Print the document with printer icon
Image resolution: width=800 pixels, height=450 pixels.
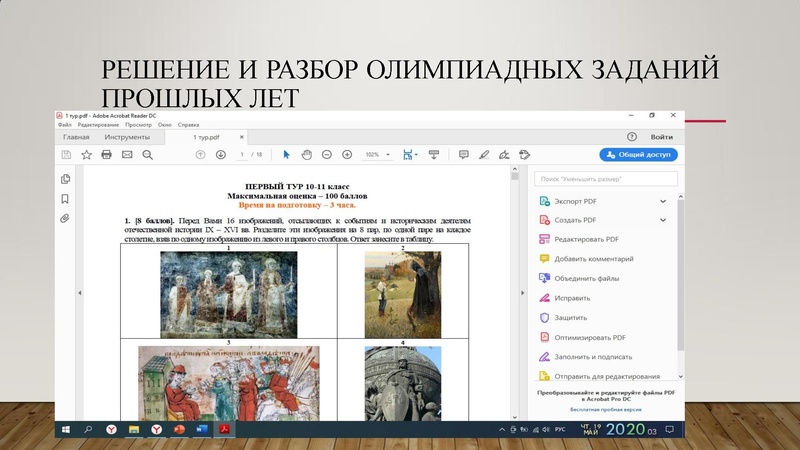[x=106, y=155]
